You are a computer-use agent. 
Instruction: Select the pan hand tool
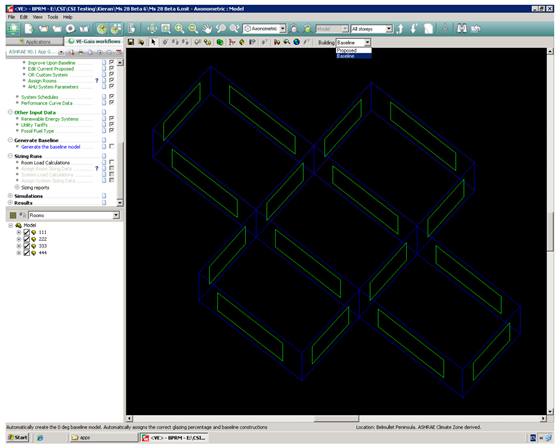click(207, 29)
